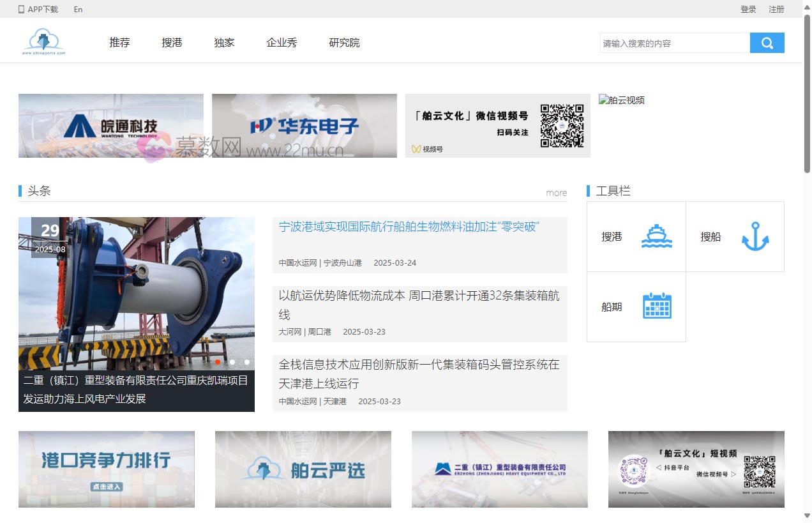Image resolution: width=812 pixels, height=523 pixels.
Task: Switch to the 推荐 tab
Action: pos(119,42)
